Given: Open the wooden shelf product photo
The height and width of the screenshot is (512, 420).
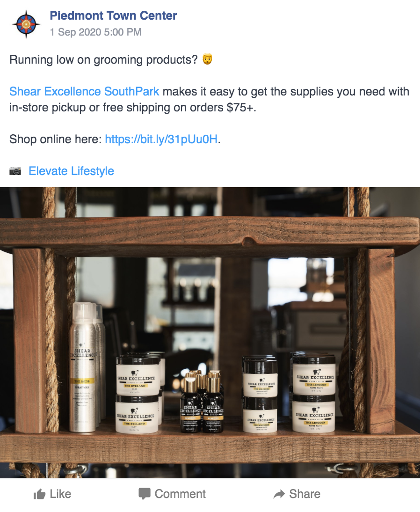Looking at the screenshot, I should coord(210,332).
